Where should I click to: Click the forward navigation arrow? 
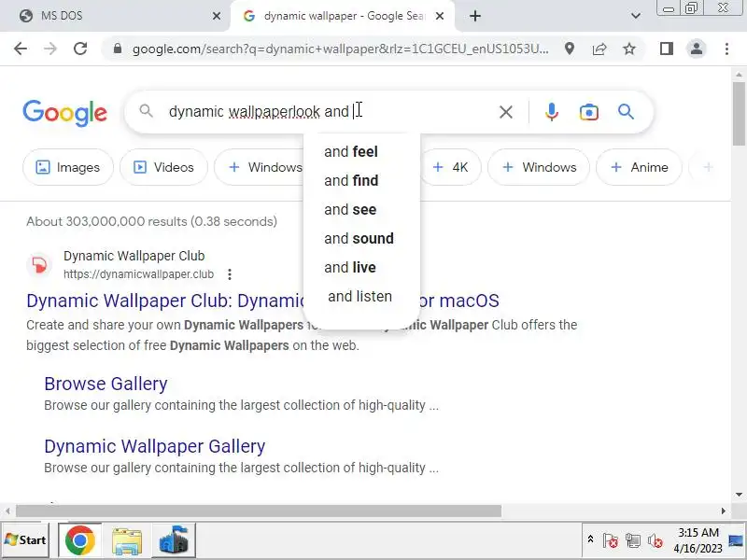(50, 49)
